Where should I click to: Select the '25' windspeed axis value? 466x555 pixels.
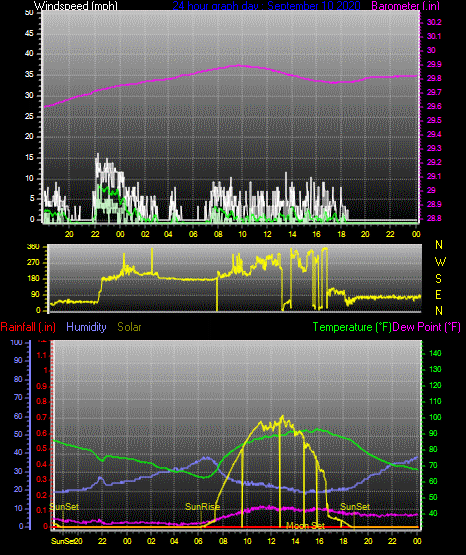point(29,116)
